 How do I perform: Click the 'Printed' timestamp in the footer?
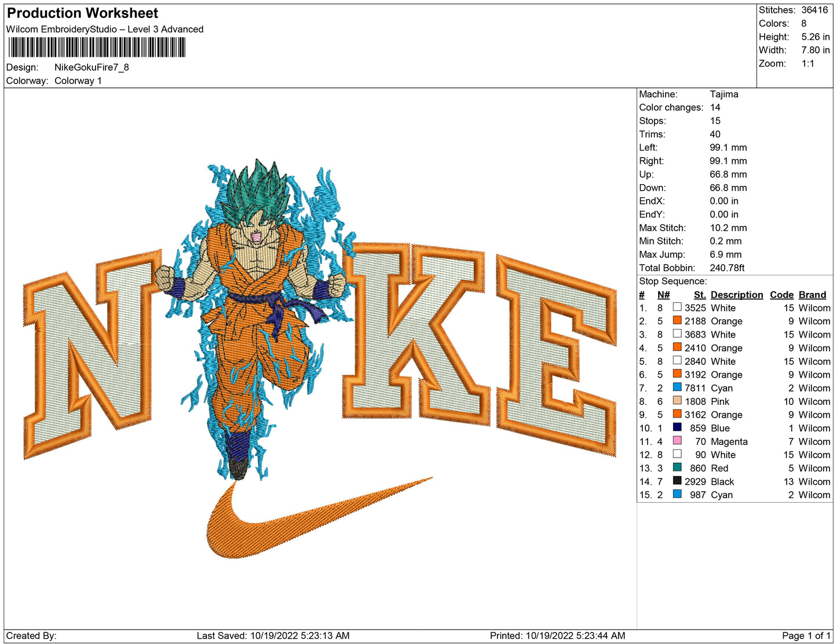(x=557, y=635)
